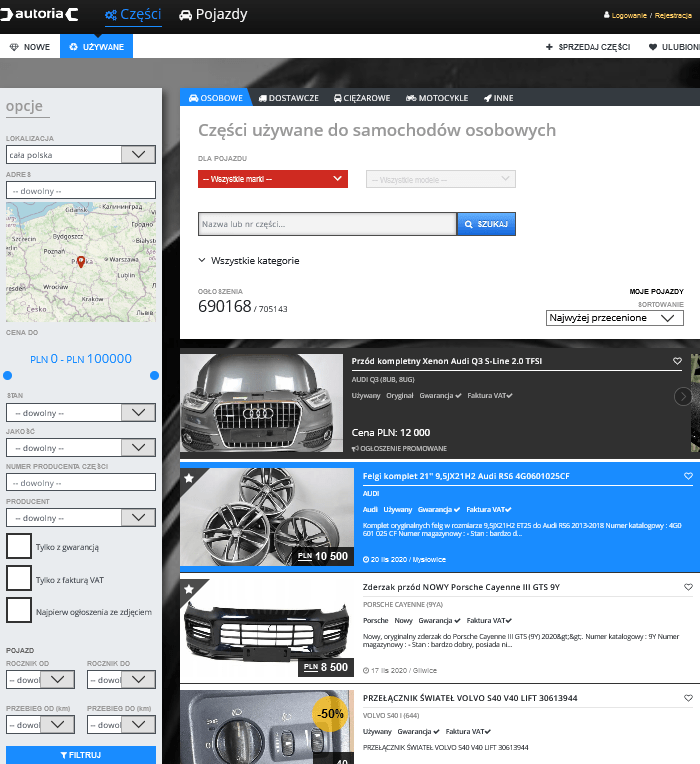Expand Wszystkie kategorie
Screen dimensions: 700x764
[249, 261]
